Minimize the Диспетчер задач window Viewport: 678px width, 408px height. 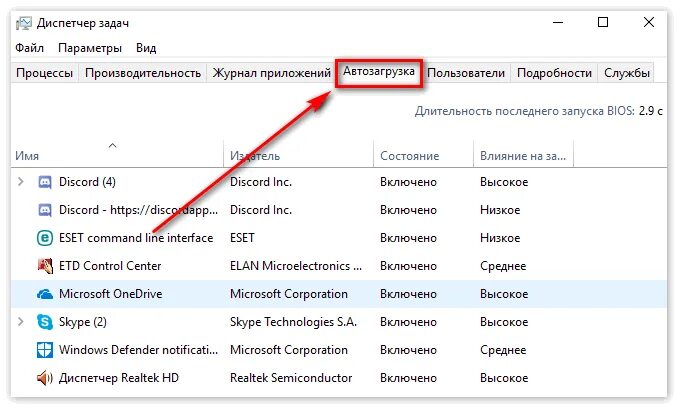click(x=558, y=22)
